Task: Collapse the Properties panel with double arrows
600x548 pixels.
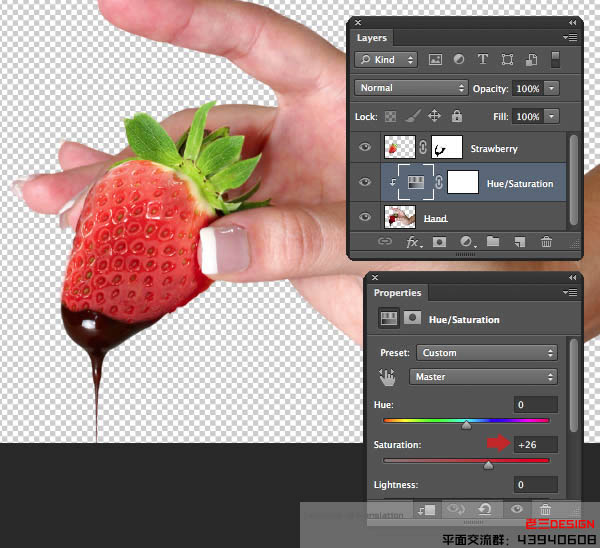Action: tap(572, 277)
